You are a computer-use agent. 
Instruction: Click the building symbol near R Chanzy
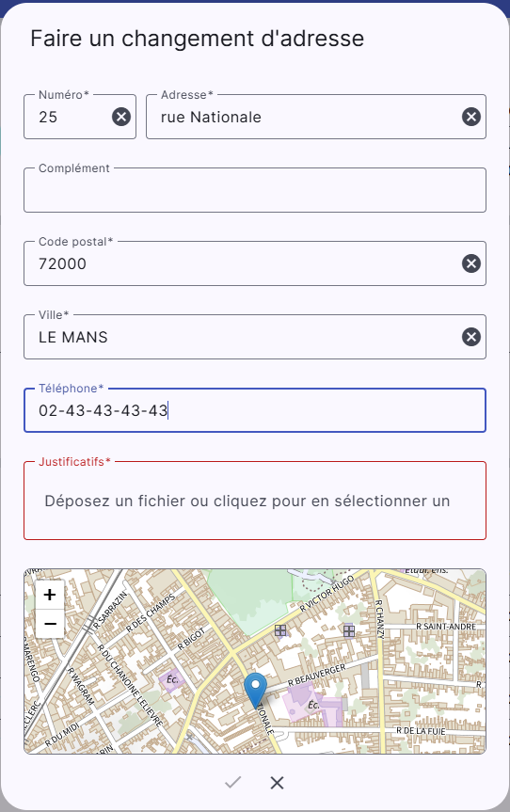coord(349,630)
